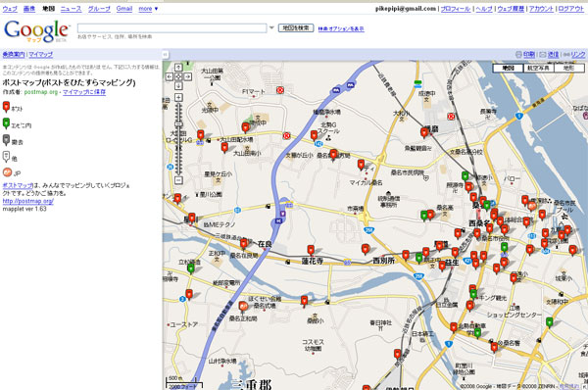This screenshot has height=390, width=588.
Task: Click the recenter button between pan arrows
Action: click(x=178, y=76)
